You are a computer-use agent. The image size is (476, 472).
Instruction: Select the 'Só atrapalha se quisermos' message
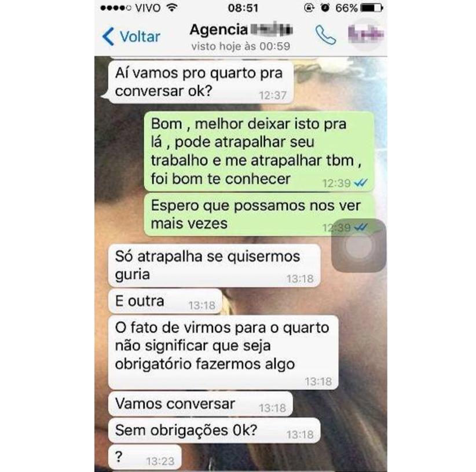[x=214, y=266]
